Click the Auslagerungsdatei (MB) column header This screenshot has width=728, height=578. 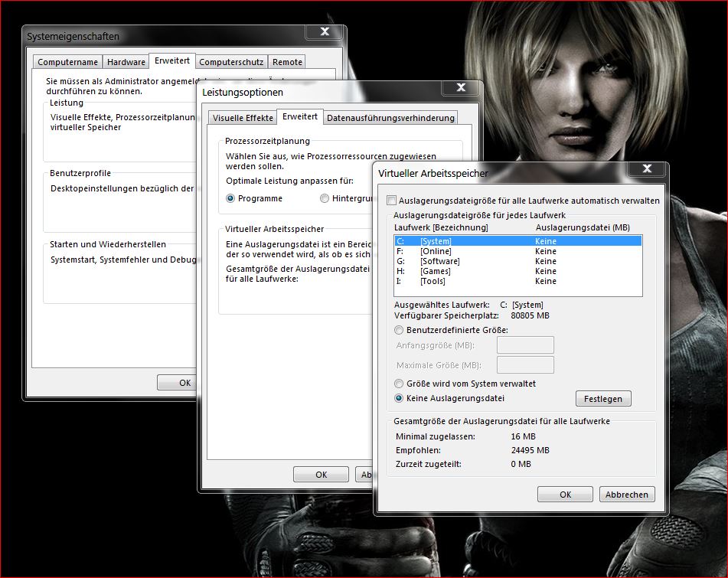point(583,227)
